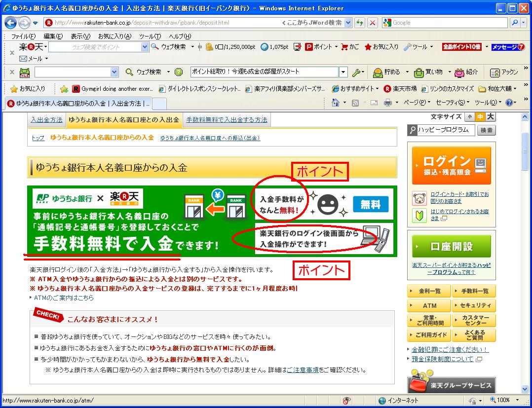
Task: Click the green frog toolbar logo icon
Action: [x=25, y=72]
